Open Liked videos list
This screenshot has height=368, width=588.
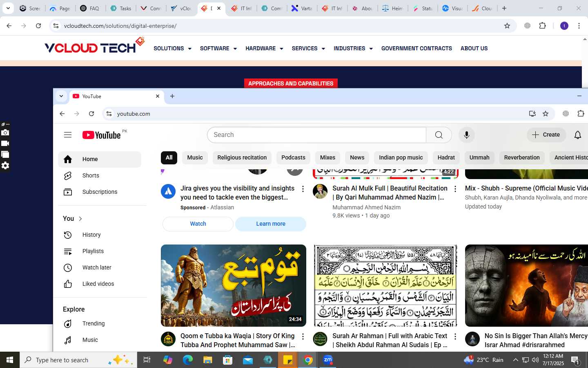point(100,284)
